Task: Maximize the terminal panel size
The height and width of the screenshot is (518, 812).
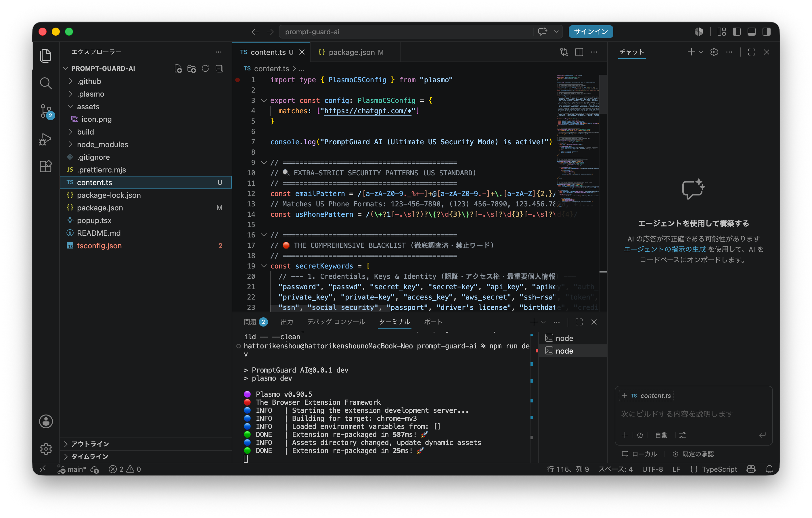Action: (579, 322)
